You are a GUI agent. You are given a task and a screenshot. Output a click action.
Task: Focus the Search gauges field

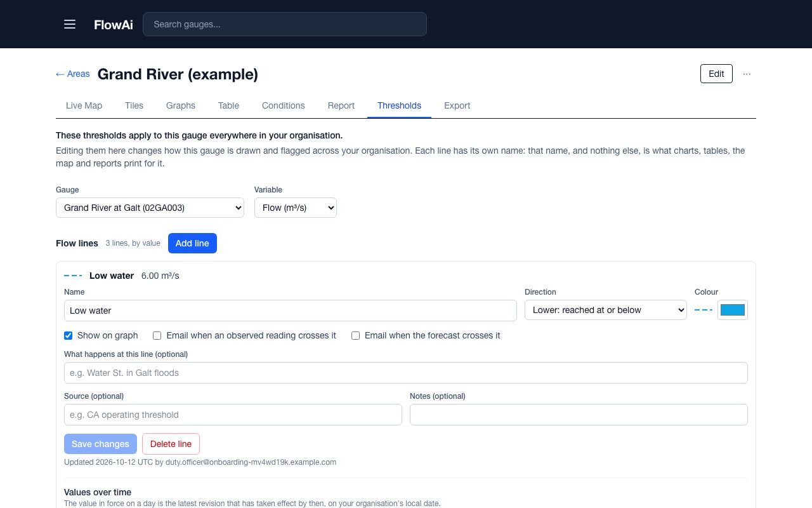[x=285, y=24]
